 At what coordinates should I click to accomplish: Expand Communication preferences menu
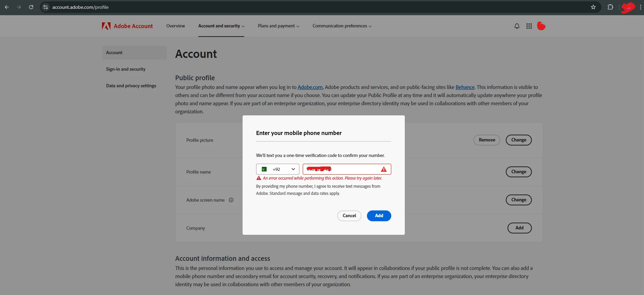(342, 26)
